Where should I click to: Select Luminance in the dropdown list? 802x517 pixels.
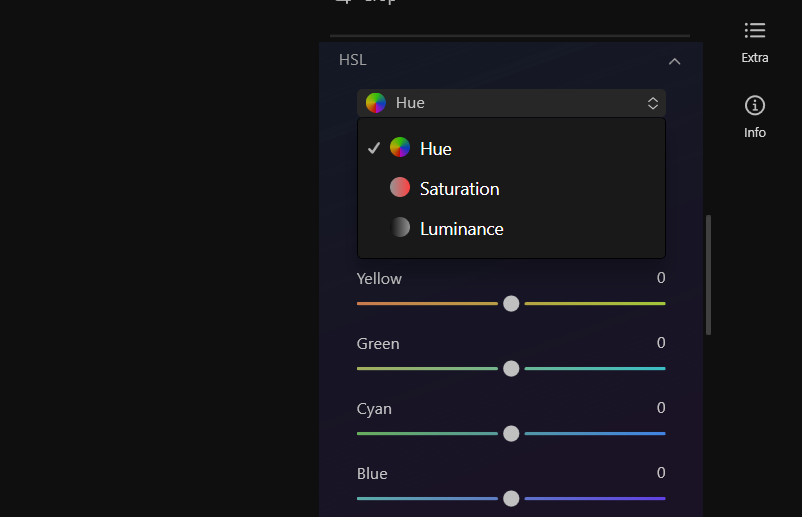(x=511, y=228)
